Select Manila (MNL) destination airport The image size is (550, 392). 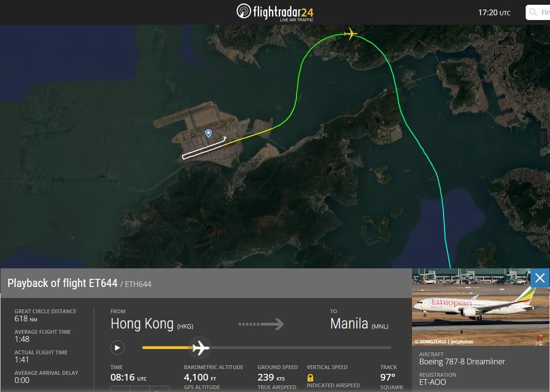(x=359, y=324)
